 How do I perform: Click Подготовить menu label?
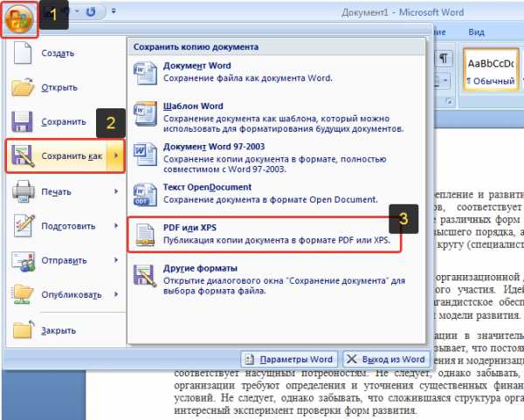click(x=68, y=226)
